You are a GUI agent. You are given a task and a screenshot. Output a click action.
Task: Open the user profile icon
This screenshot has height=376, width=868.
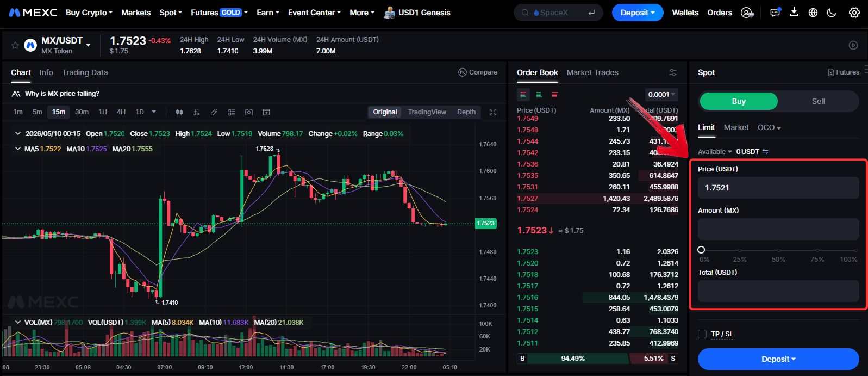tap(748, 13)
